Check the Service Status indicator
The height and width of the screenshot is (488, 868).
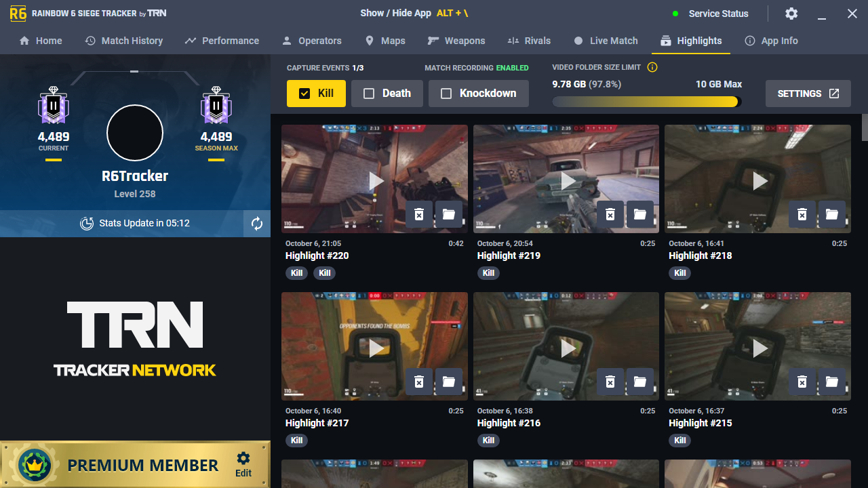[711, 14]
